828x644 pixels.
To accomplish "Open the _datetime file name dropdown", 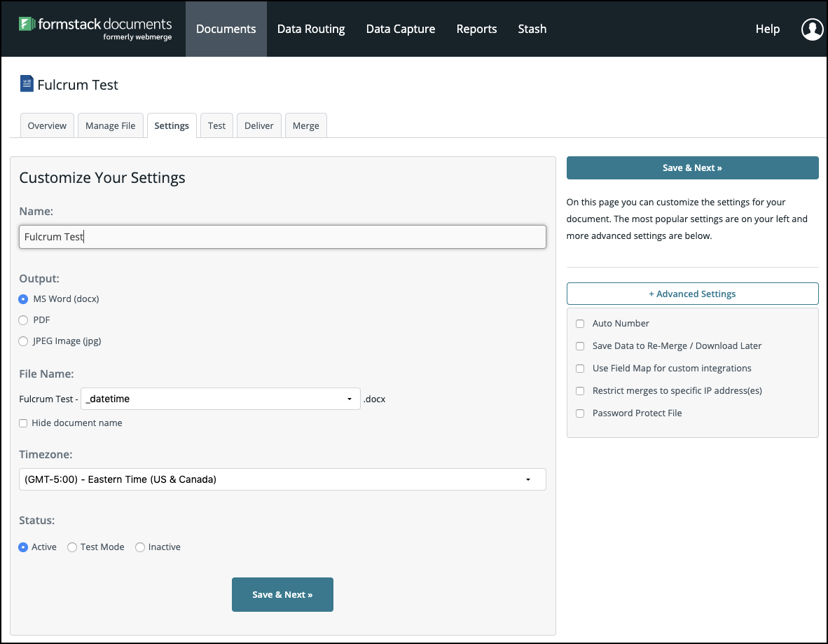I will pos(220,399).
